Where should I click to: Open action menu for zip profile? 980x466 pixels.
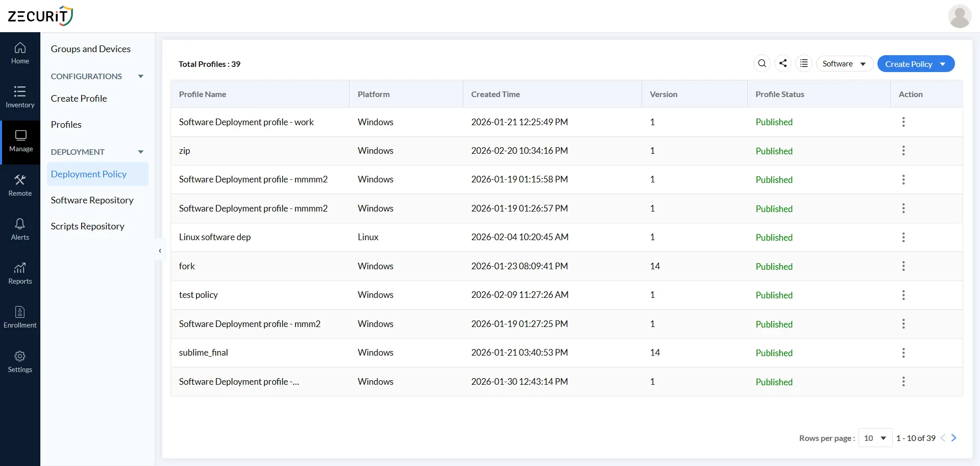click(903, 151)
